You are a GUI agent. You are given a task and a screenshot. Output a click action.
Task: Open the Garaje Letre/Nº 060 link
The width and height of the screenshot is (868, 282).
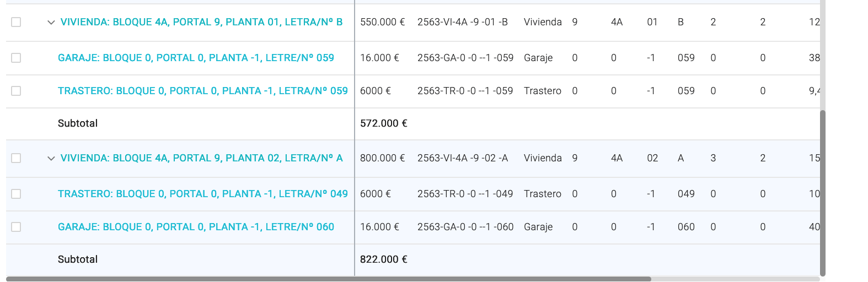click(196, 227)
